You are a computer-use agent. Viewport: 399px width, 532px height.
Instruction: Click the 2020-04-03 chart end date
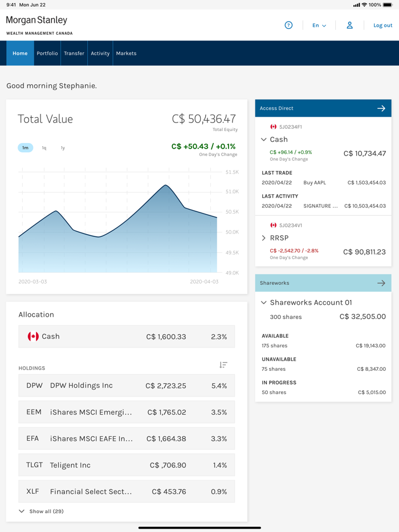click(204, 281)
